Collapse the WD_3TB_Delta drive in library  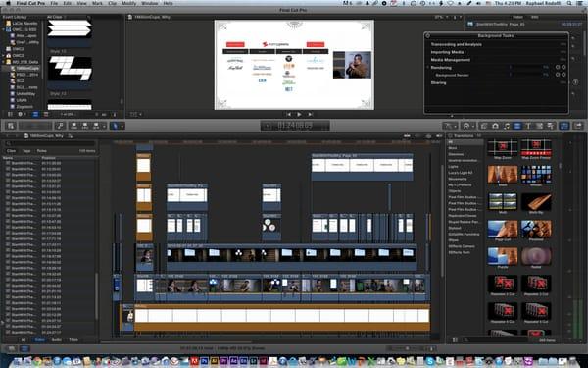(x=3, y=62)
